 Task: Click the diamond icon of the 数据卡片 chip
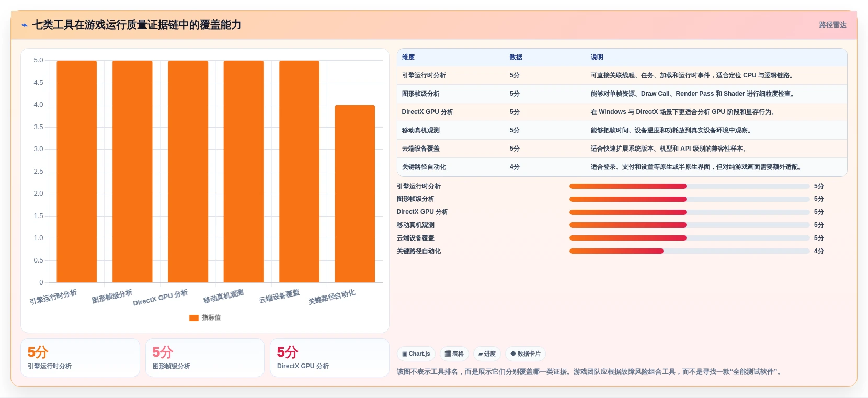[513, 354]
